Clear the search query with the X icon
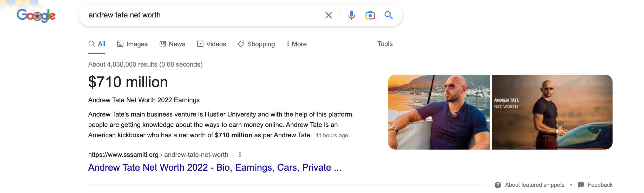Screen dimensions: 644x193 tap(328, 15)
